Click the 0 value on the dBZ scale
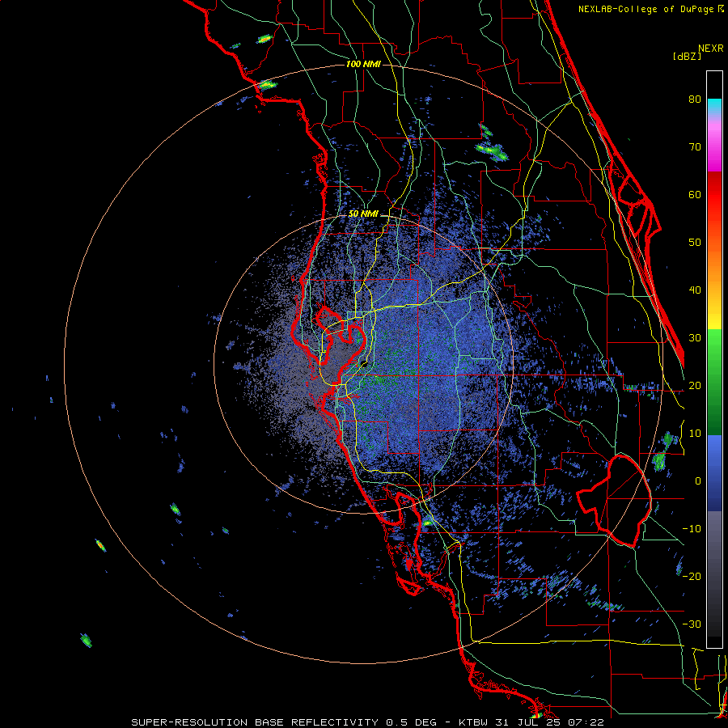The image size is (728, 728). (x=698, y=481)
